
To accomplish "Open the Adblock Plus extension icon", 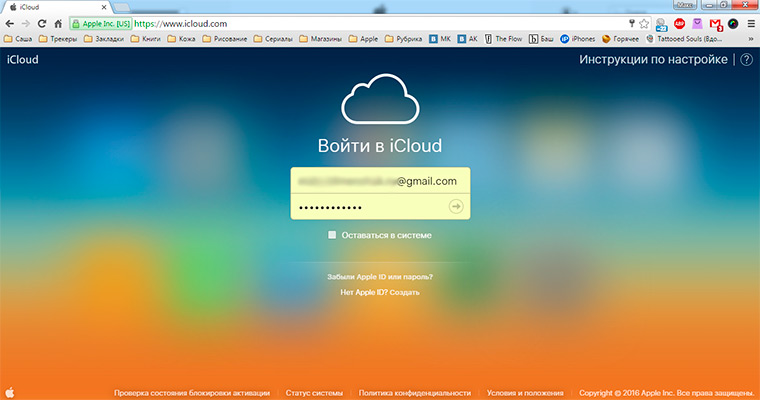I will pyautogui.click(x=680, y=23).
